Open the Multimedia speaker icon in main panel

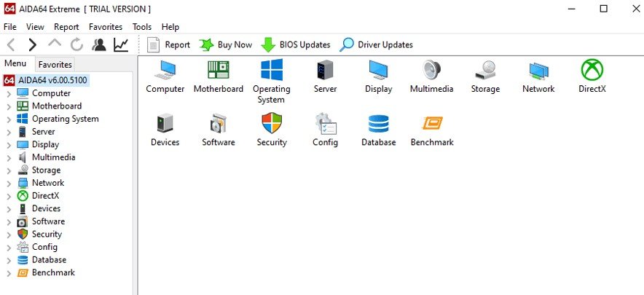tap(431, 71)
